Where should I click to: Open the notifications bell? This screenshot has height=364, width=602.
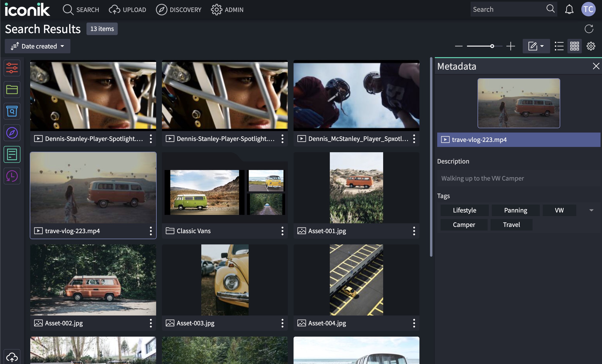(x=569, y=9)
